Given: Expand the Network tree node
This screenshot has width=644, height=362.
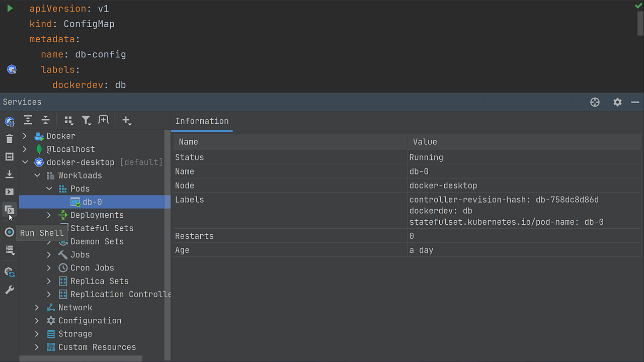Looking at the screenshot, I should [x=37, y=307].
